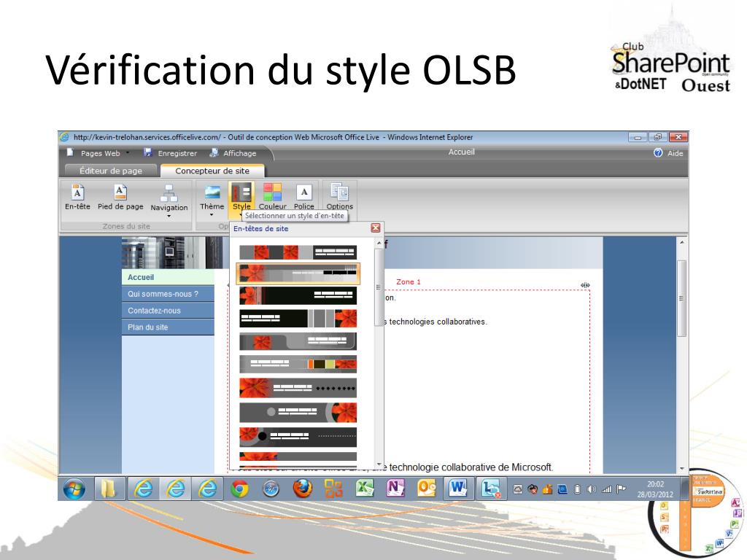Open the Aide help icon

[658, 153]
